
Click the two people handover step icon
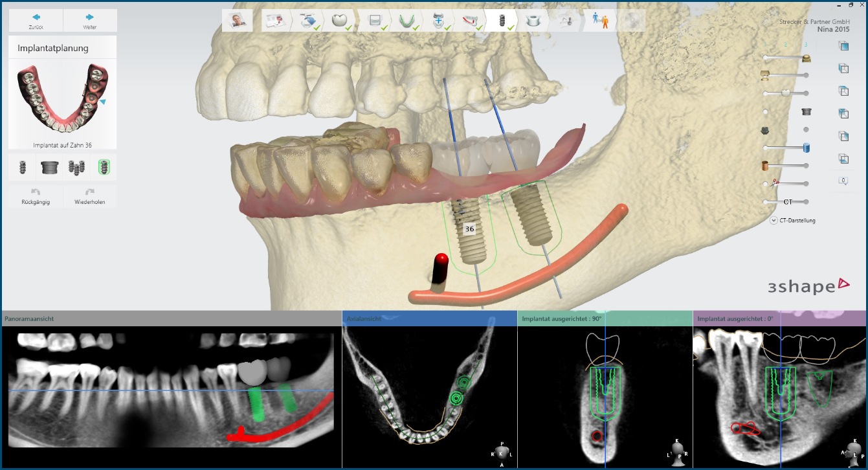tap(599, 20)
